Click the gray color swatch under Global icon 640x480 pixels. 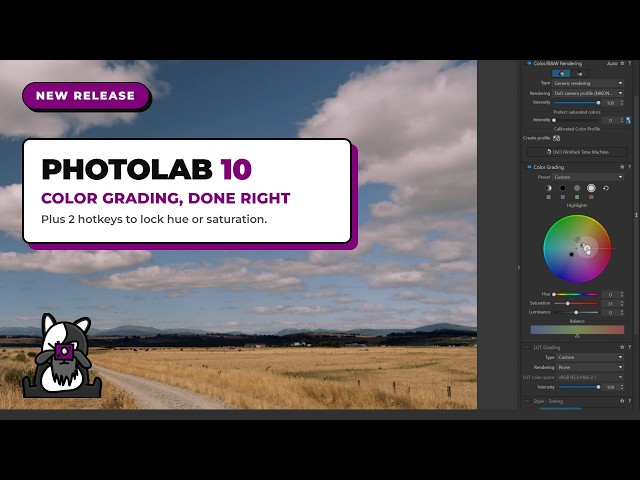[548, 197]
